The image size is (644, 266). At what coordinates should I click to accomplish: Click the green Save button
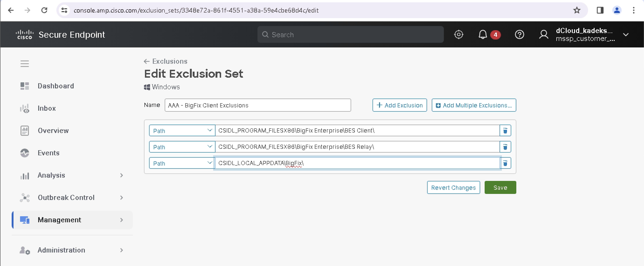(500, 187)
